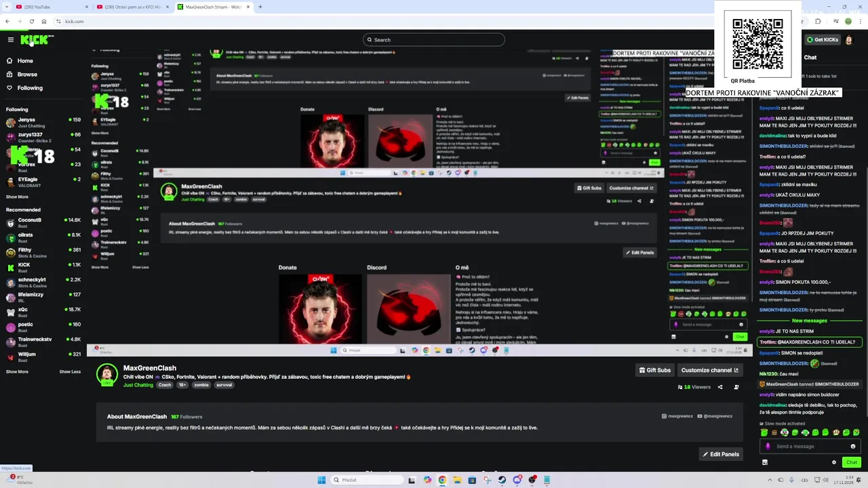The image size is (868, 488).
Task: Open Copilot from the taskbar
Action: [427, 480]
